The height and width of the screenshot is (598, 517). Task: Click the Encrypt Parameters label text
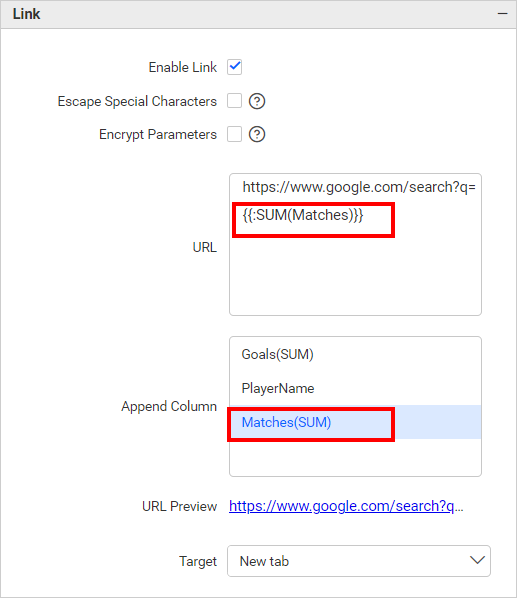pos(158,135)
